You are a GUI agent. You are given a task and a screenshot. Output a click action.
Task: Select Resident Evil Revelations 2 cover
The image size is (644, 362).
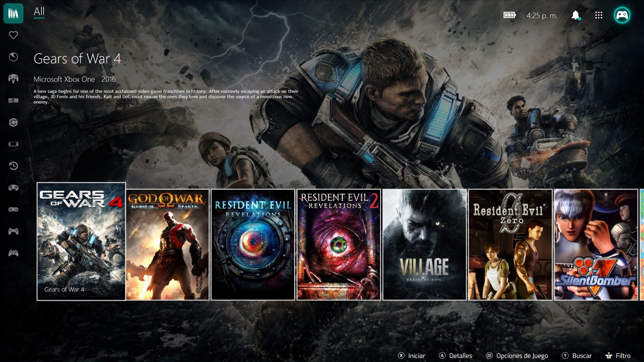(339, 245)
